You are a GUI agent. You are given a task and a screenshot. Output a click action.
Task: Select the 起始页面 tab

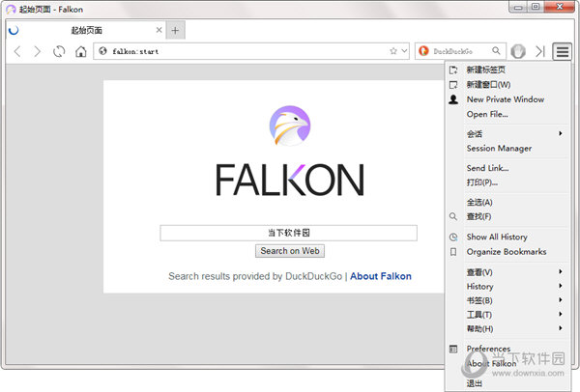coord(86,30)
